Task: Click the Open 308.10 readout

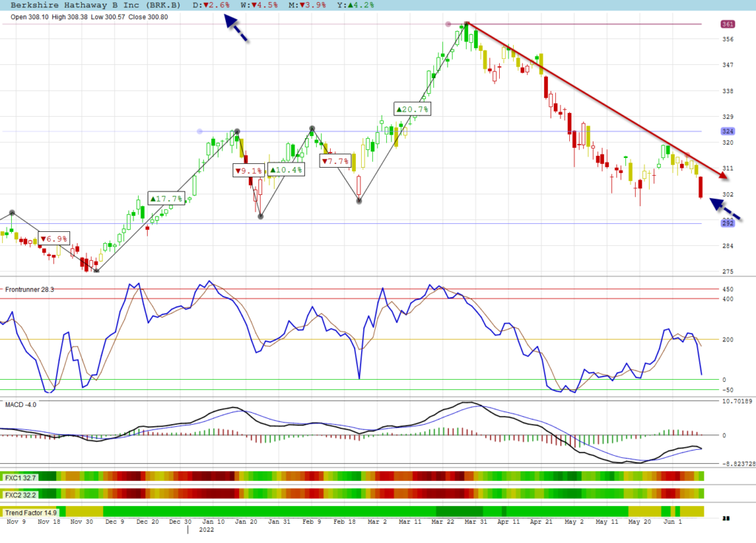Action: [x=30, y=17]
